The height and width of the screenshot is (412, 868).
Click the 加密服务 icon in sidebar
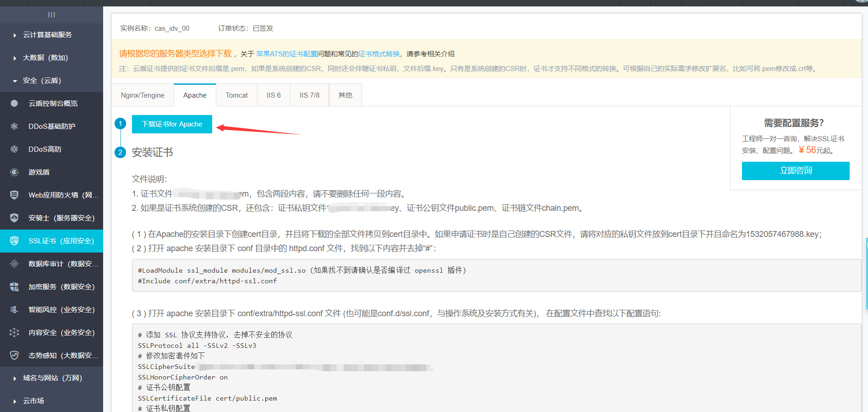14,286
